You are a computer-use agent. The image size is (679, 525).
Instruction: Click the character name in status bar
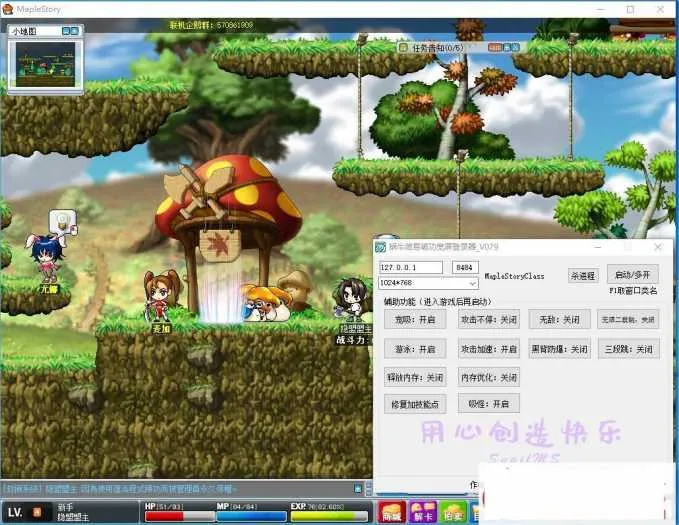point(73,517)
